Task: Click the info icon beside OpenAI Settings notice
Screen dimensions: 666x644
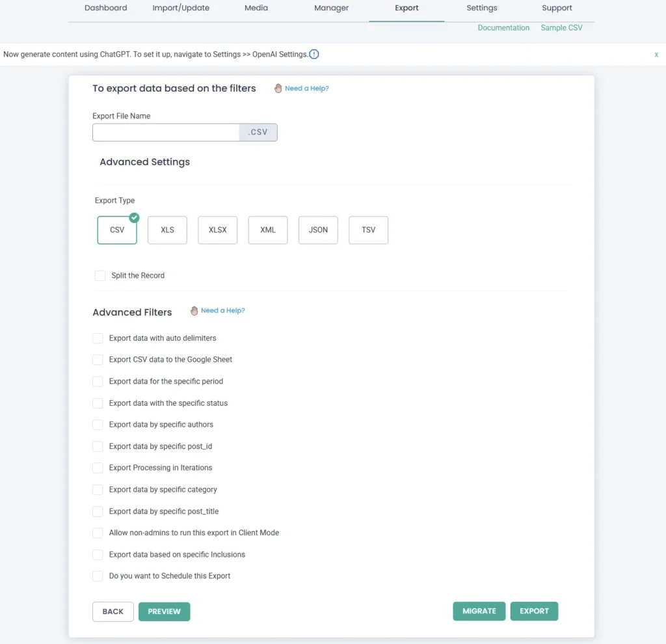Action: point(314,54)
